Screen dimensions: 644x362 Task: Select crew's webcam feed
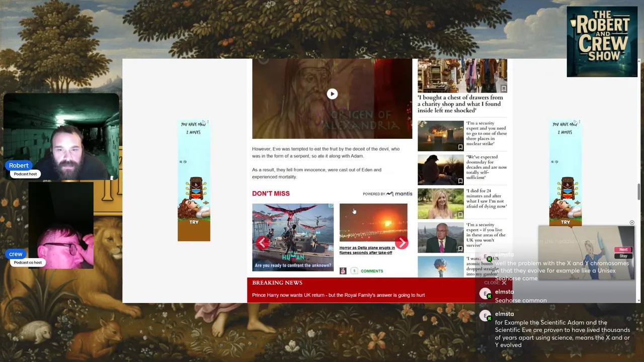(61, 225)
